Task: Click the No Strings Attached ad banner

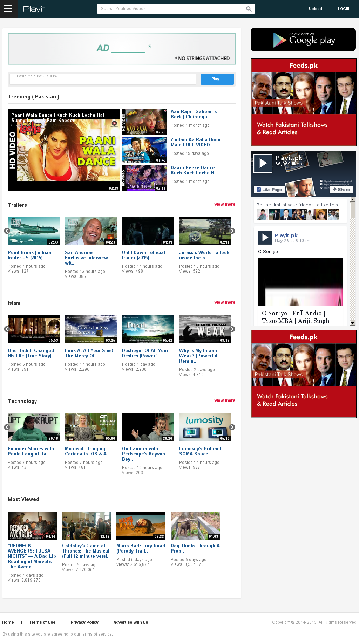Action: click(x=122, y=49)
